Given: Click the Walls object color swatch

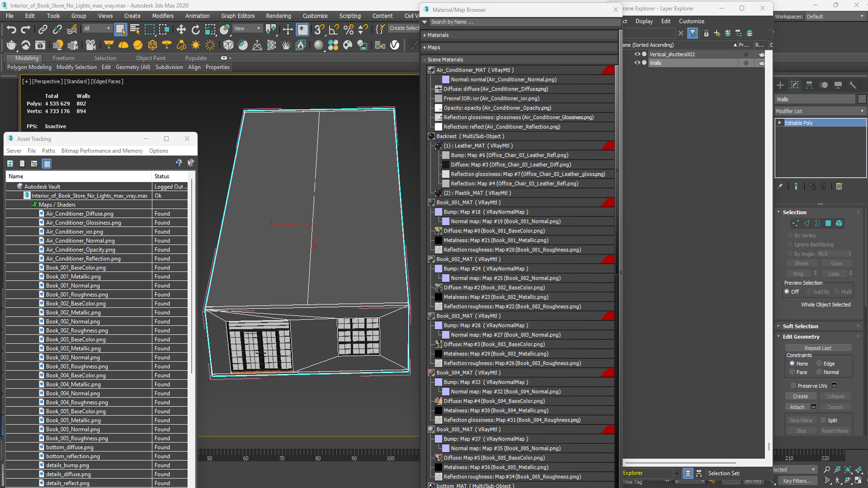Looking at the screenshot, I should (862, 99).
